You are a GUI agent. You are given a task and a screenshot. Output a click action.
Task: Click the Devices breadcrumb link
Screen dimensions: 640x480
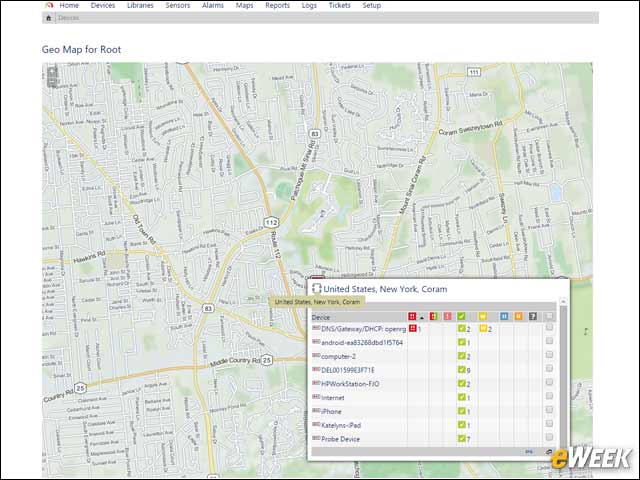coord(69,18)
